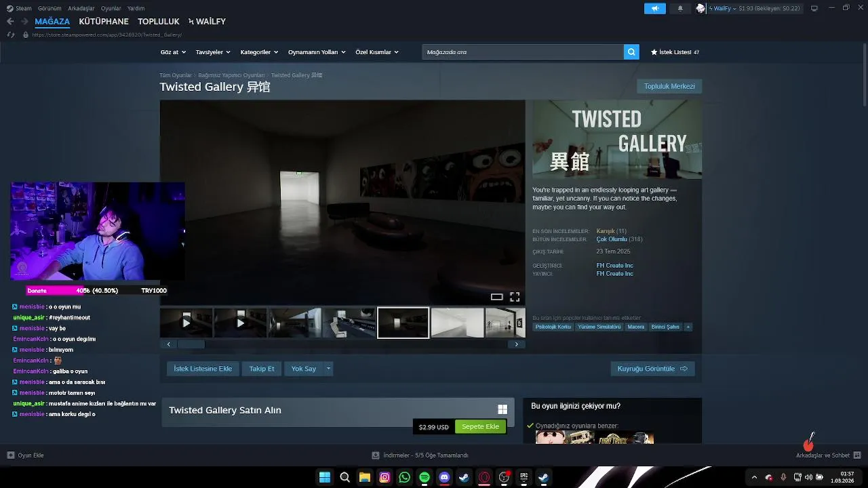868x488 pixels.
Task: Switch to the TOPLULUK tab
Action: pyautogui.click(x=159, y=22)
